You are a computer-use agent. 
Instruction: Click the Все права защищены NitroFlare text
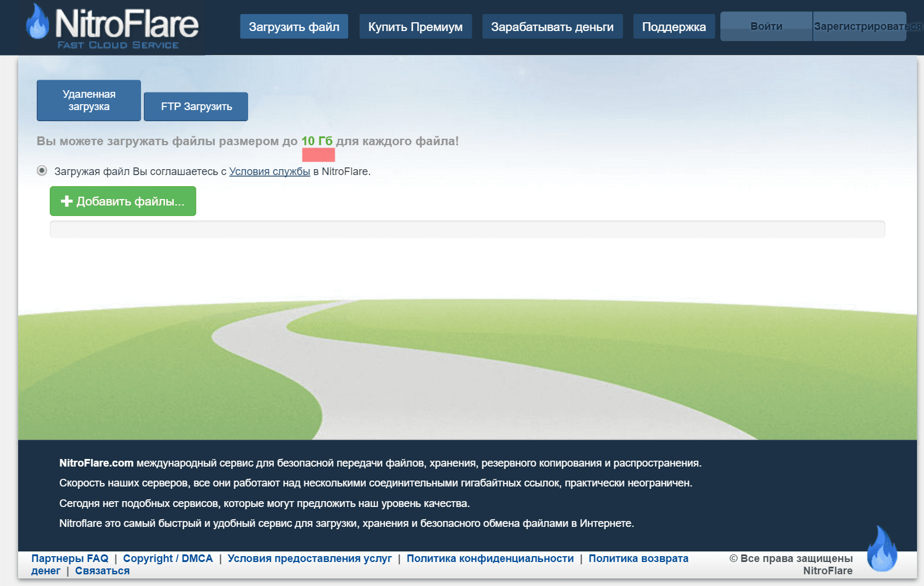(791, 564)
